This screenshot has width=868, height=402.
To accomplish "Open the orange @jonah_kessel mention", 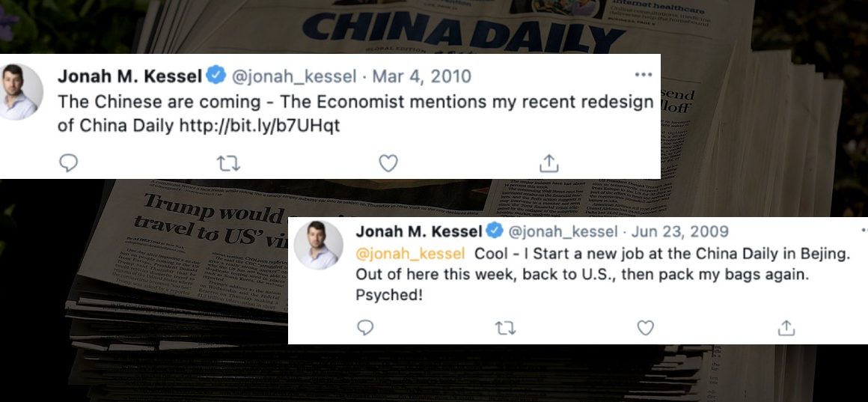I will click(x=410, y=254).
